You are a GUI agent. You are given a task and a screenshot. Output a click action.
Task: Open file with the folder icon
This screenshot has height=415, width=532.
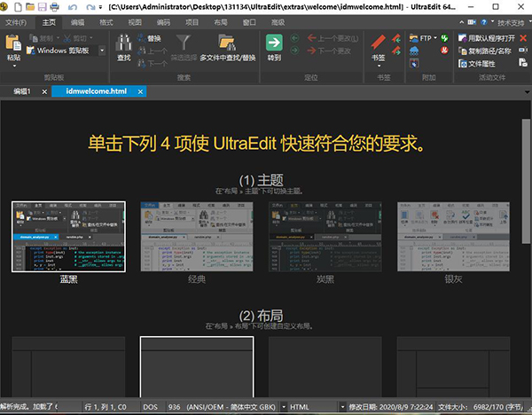point(30,6)
